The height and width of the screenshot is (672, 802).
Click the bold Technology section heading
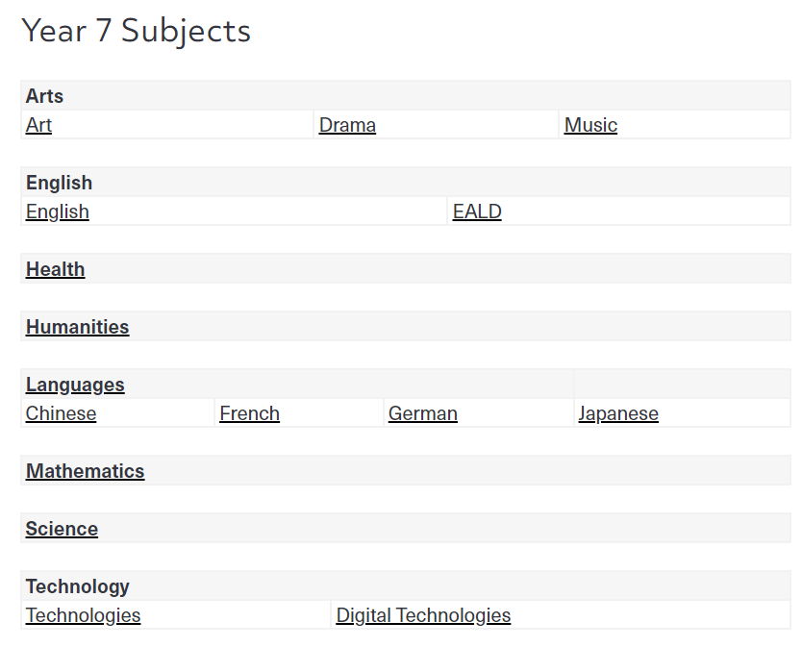click(77, 586)
